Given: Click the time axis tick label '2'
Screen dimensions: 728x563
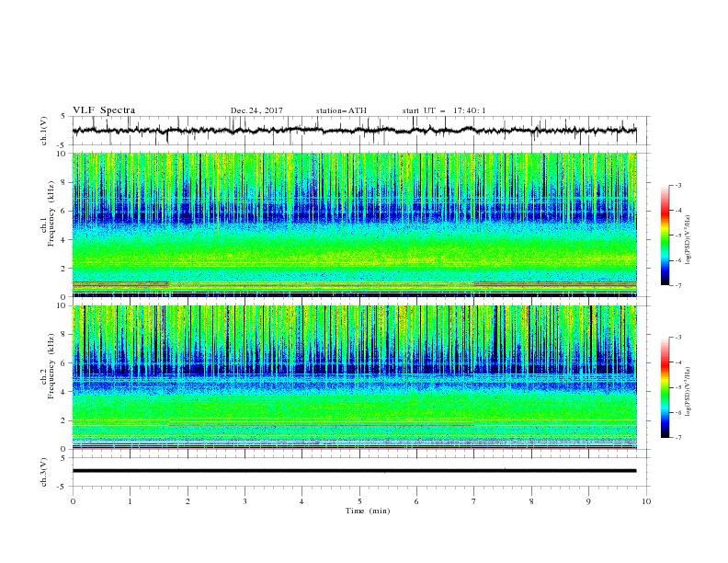Looking at the screenshot, I should point(188,501).
